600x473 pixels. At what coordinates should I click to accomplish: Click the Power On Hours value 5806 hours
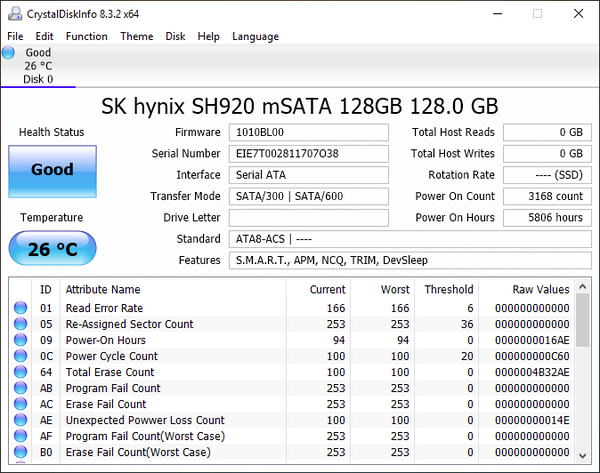pos(547,218)
